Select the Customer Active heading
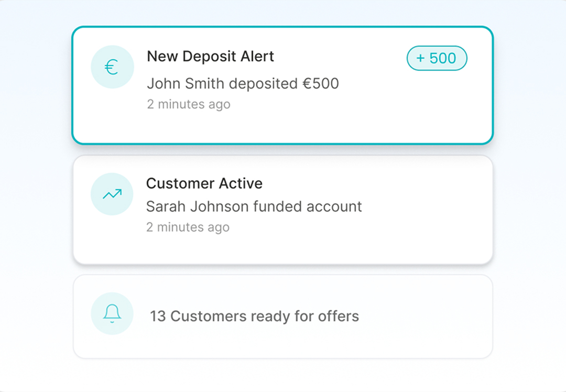The height and width of the screenshot is (392, 566). (x=204, y=183)
